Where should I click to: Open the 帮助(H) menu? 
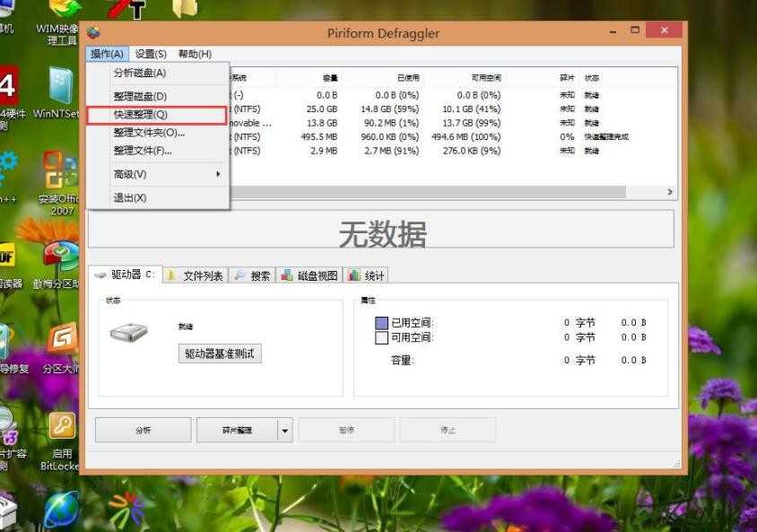click(x=195, y=54)
